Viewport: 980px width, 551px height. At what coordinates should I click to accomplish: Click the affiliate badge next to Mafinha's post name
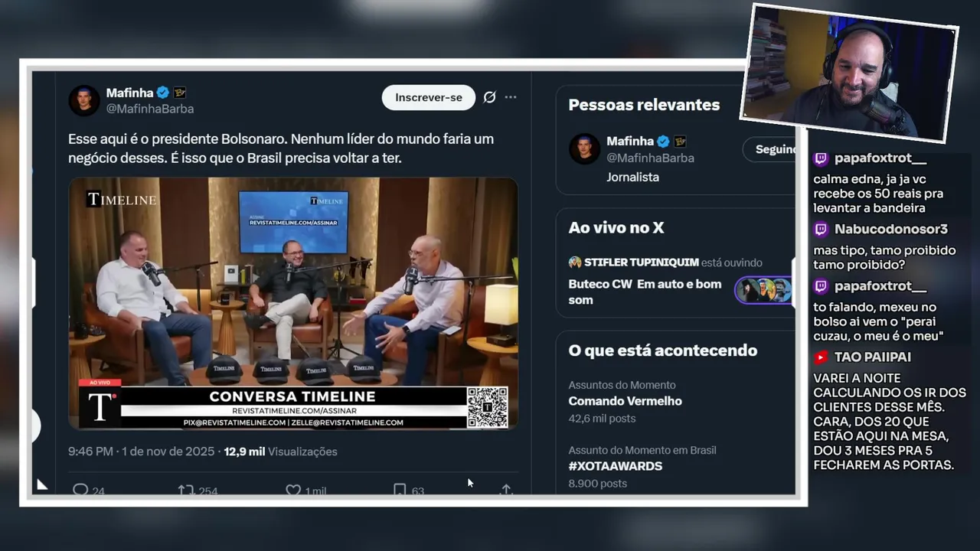(x=180, y=93)
